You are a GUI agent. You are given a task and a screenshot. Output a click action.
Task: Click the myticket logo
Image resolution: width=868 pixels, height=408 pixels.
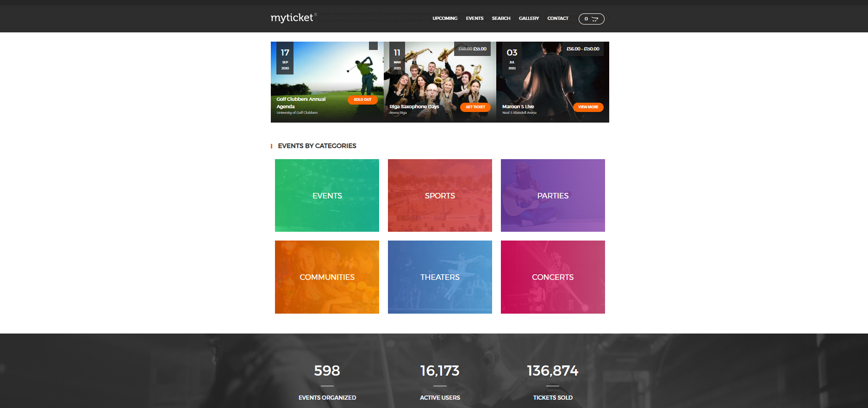point(293,18)
